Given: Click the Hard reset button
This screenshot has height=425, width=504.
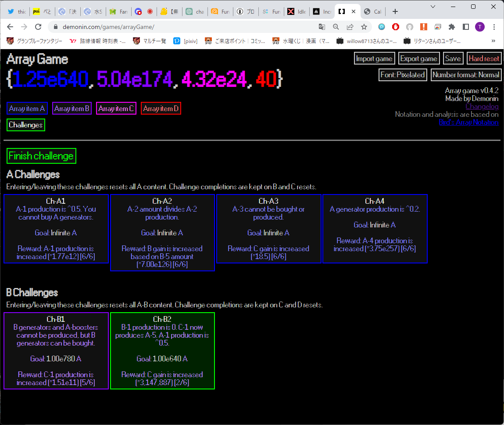Looking at the screenshot, I should coord(484,58).
